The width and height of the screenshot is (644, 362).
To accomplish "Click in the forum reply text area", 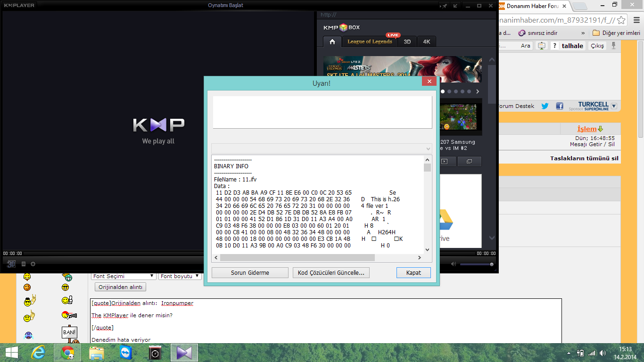I will 326,321.
